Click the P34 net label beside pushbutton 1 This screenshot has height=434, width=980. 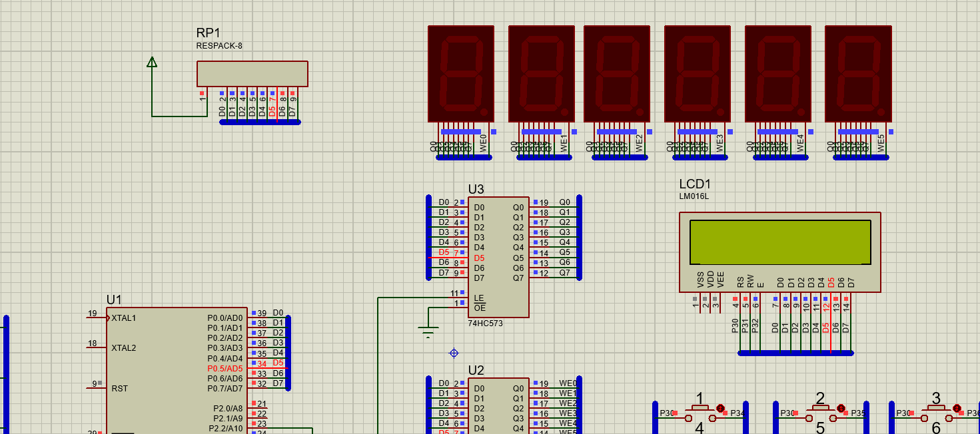[737, 413]
